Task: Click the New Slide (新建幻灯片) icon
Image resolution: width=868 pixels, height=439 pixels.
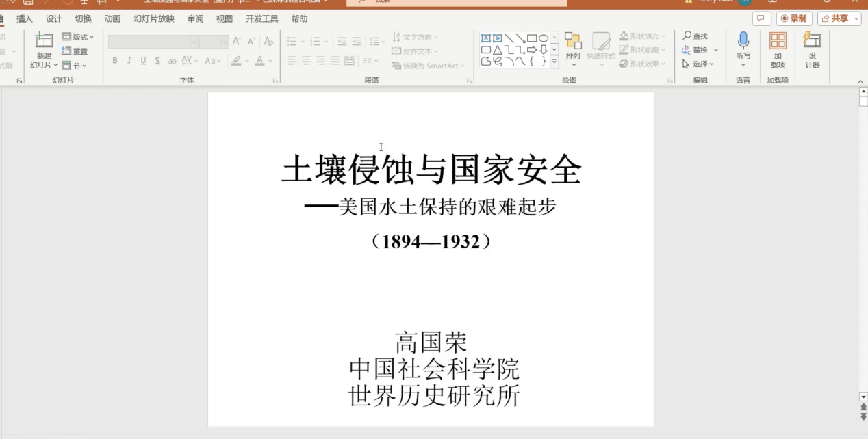Action: click(x=44, y=41)
